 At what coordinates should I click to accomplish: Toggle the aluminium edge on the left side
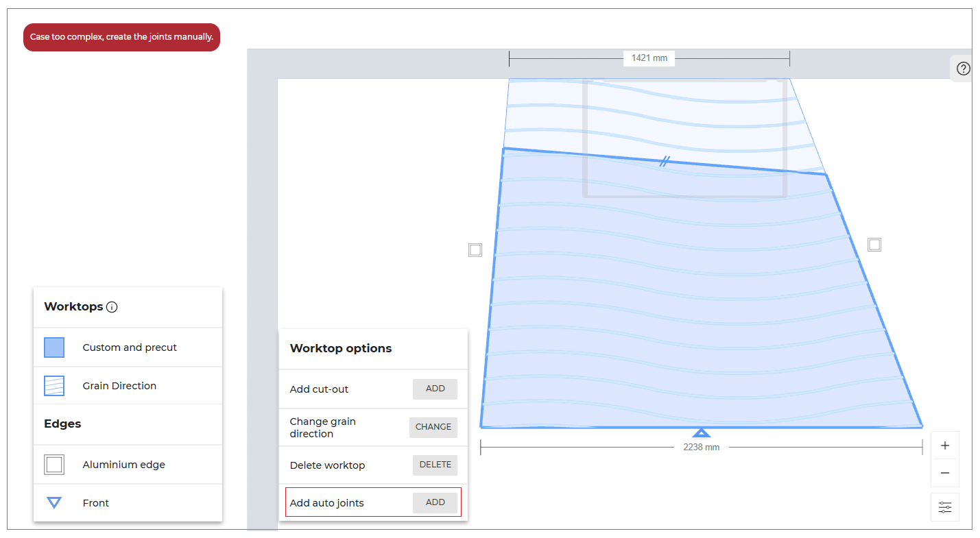tap(475, 250)
